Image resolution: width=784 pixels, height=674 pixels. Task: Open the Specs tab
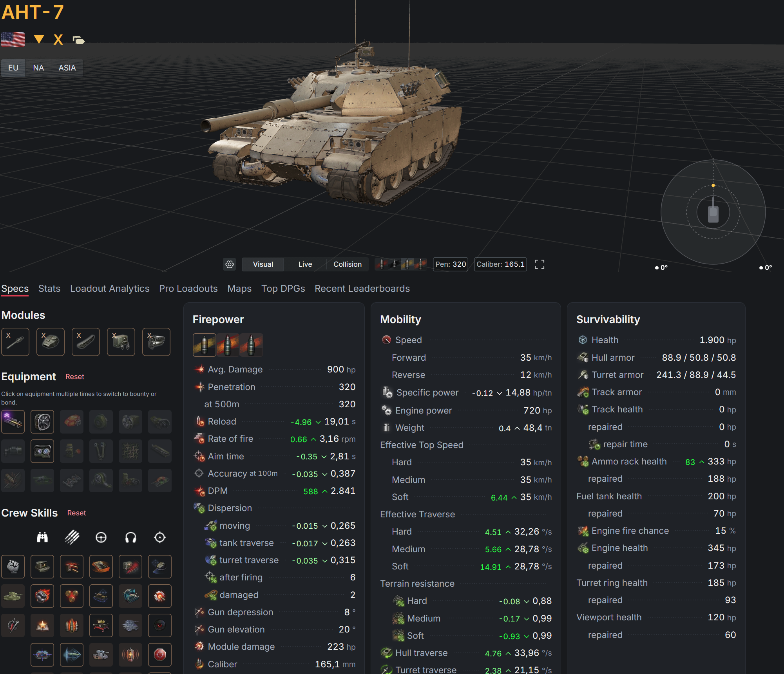click(x=15, y=289)
